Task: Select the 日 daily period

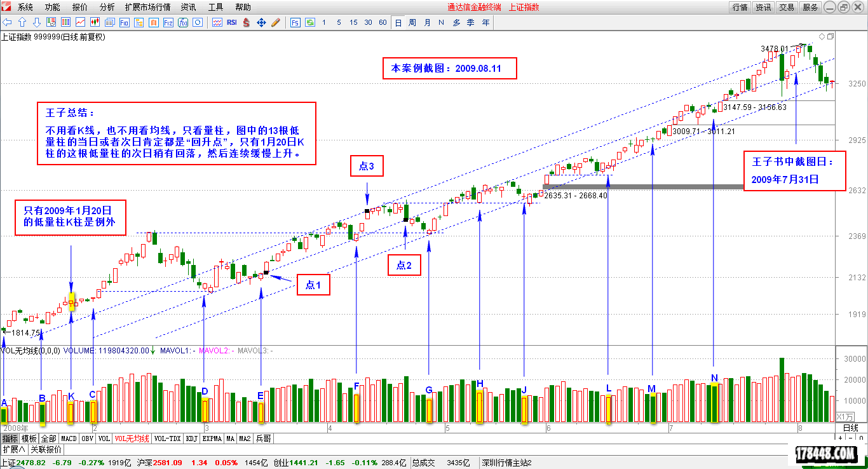Action: pyautogui.click(x=398, y=22)
